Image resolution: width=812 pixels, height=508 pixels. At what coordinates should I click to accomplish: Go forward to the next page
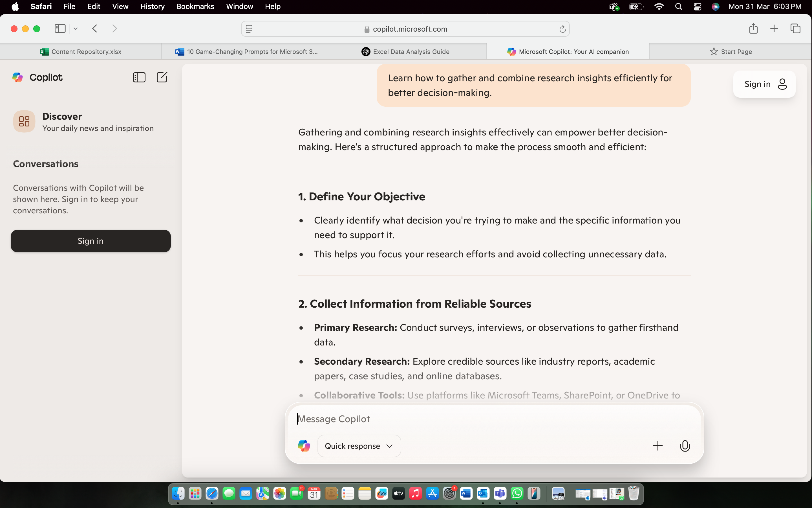click(x=114, y=29)
